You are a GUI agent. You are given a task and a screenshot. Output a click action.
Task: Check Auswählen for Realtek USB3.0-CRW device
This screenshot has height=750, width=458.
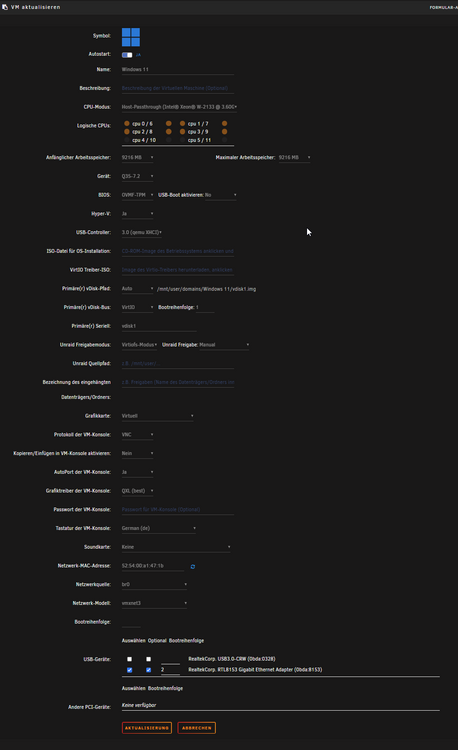[129, 659]
